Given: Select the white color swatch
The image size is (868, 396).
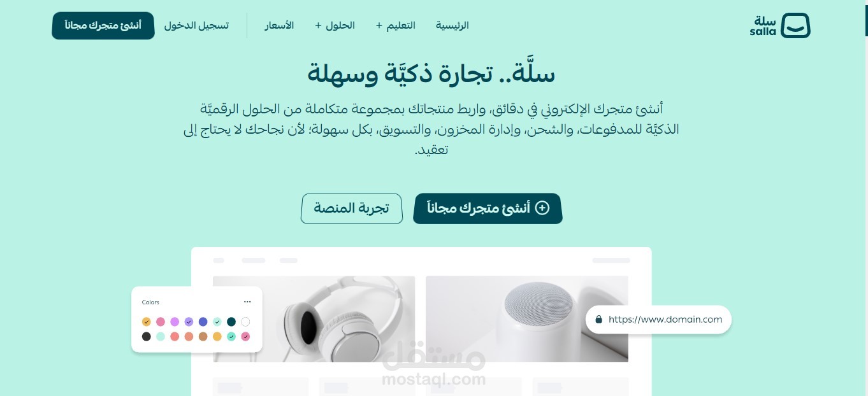Looking at the screenshot, I should [x=245, y=322].
